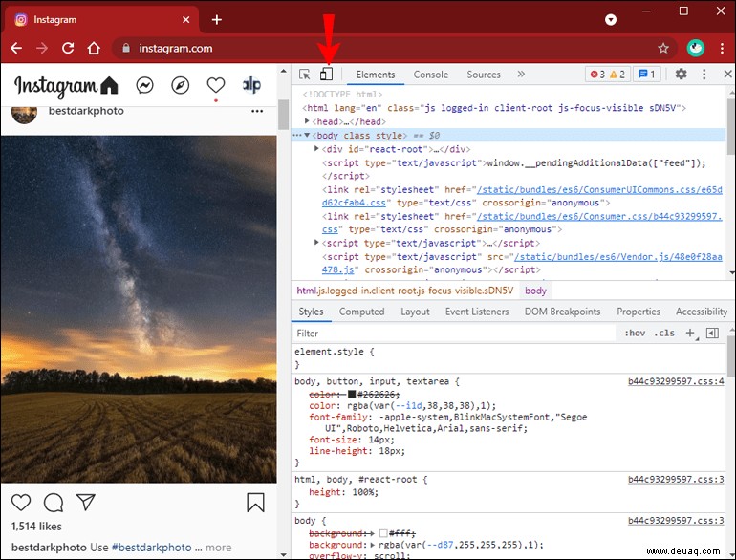Open the Accessibility tab
The width and height of the screenshot is (736, 560).
tap(702, 312)
